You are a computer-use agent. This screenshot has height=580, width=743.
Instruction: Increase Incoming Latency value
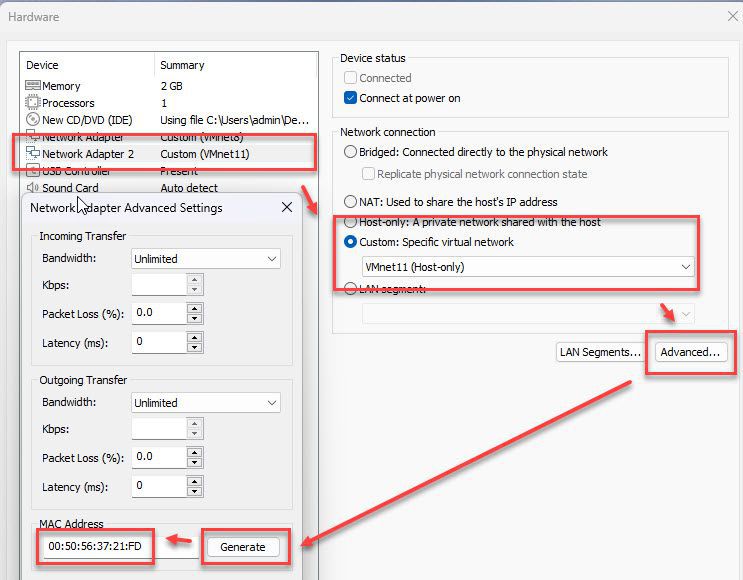pyautogui.click(x=194, y=337)
